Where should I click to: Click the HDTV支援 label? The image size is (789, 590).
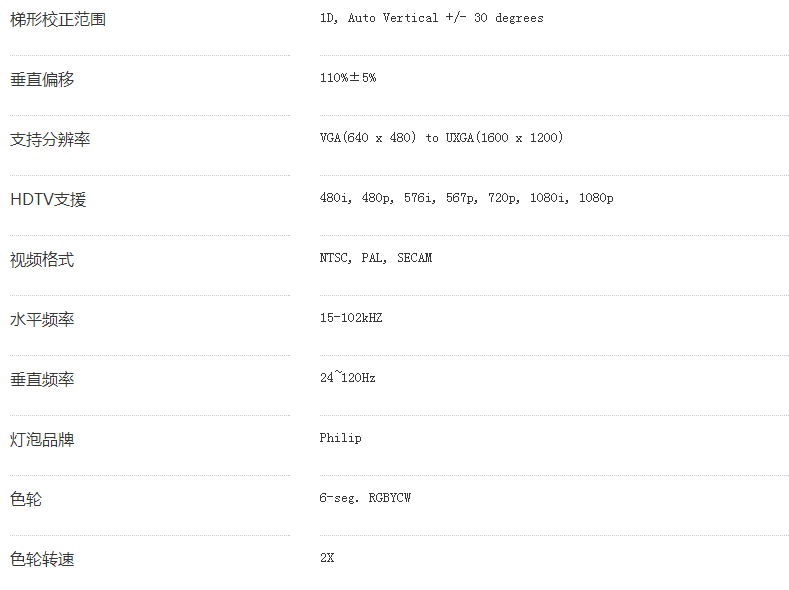click(x=48, y=200)
